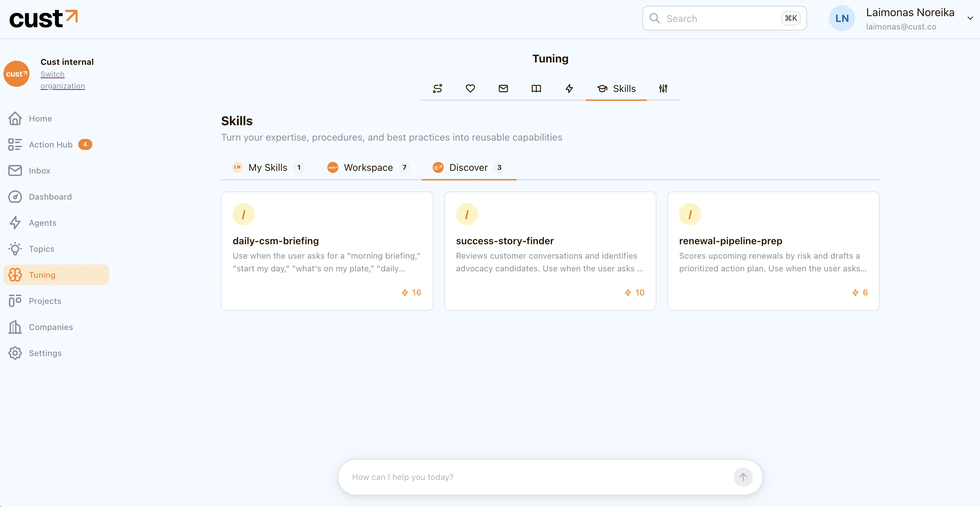Click the Settings gear icon
This screenshot has height=507, width=980.
coord(15,353)
